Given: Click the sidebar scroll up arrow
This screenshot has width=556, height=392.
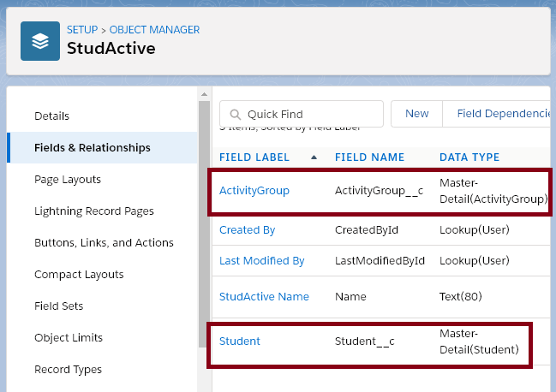Looking at the screenshot, I should (x=204, y=94).
